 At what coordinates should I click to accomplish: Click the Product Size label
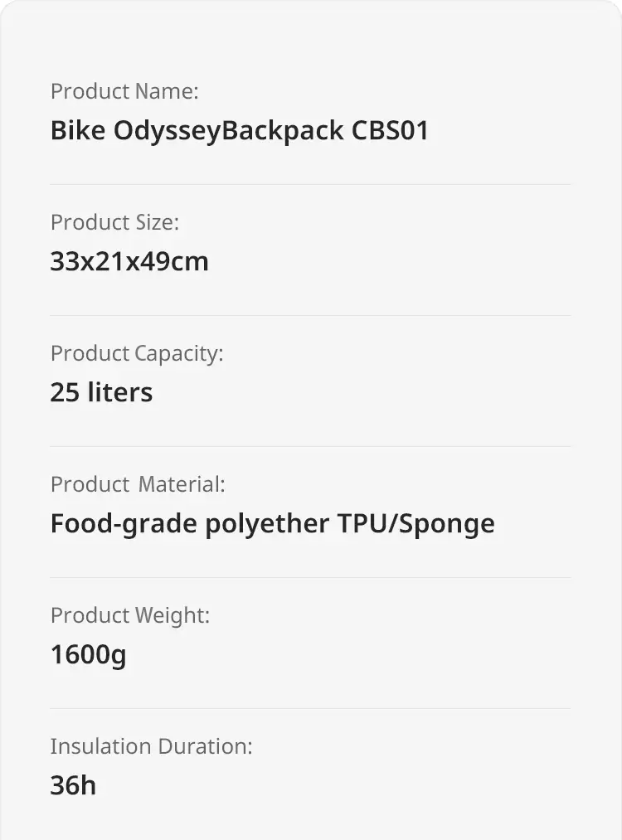click(x=114, y=222)
